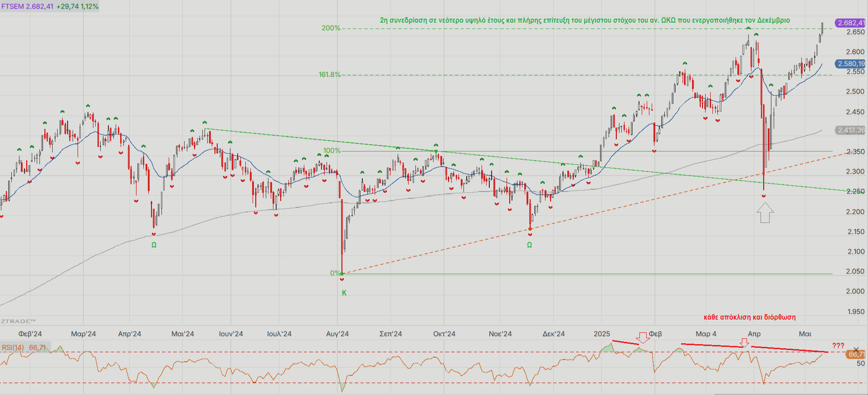Click the green K label below August low
This screenshot has width=868, height=395.
(x=344, y=293)
